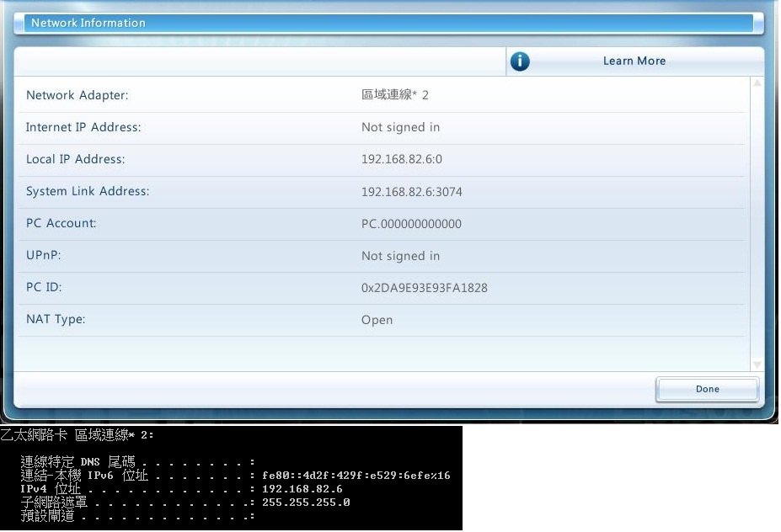Select the Local IP Address label

click(75, 159)
